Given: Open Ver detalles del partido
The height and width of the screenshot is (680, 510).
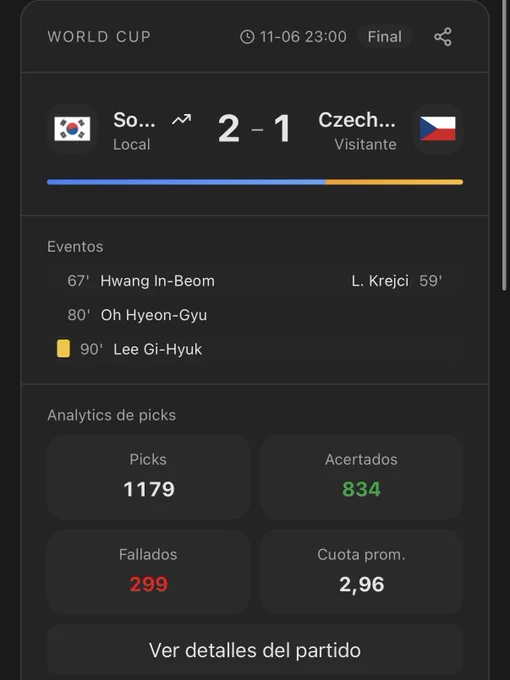Looking at the screenshot, I should point(255,650).
